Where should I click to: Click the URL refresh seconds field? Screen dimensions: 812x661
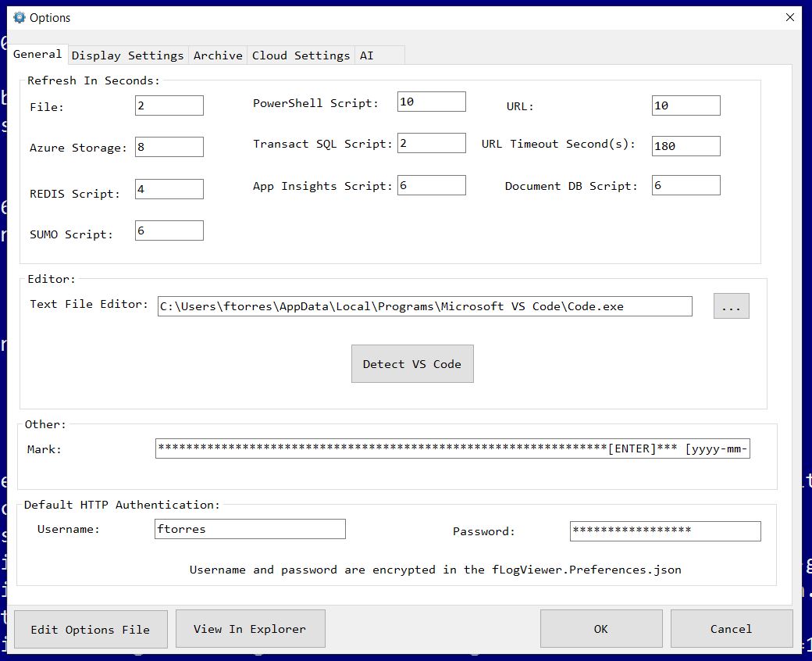pos(686,105)
